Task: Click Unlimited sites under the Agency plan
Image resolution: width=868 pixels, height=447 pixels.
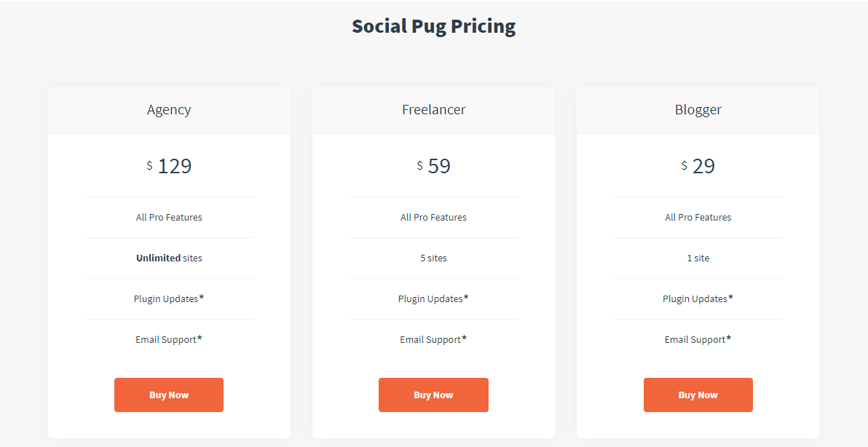Action: 169,258
